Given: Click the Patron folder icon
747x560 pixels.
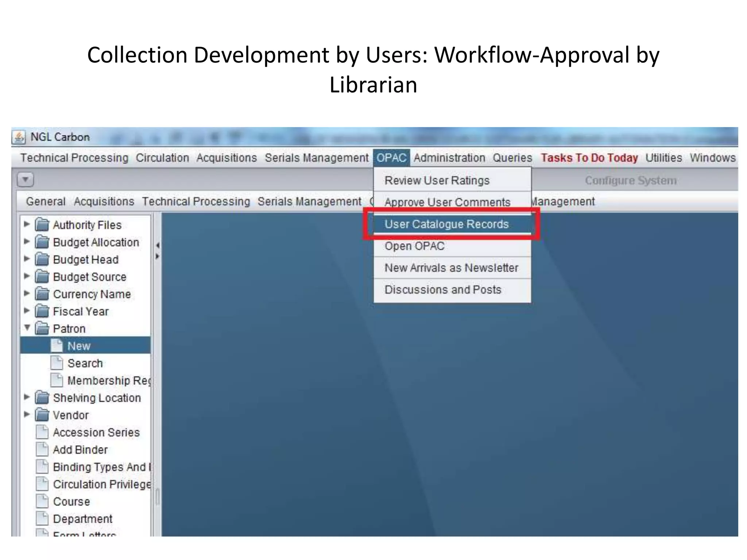Looking at the screenshot, I should pos(42,328).
